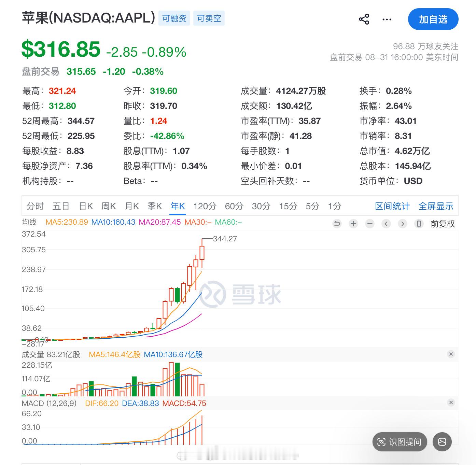Image resolution: width=476 pixels, height=465 pixels.
Task: Click the volume MA5:146.4亿股 label
Action: [x=115, y=354]
